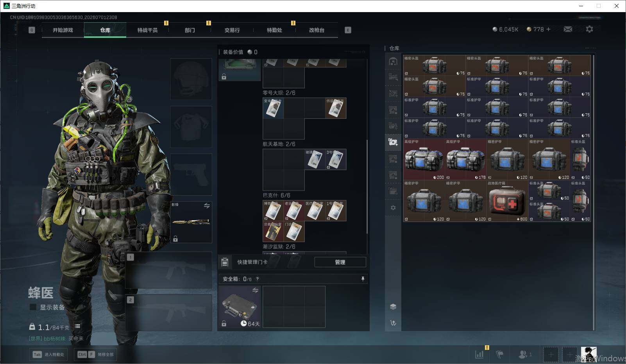Click the sort icon at warehouse sidebar bottom
The image size is (626, 364).
pyautogui.click(x=393, y=323)
